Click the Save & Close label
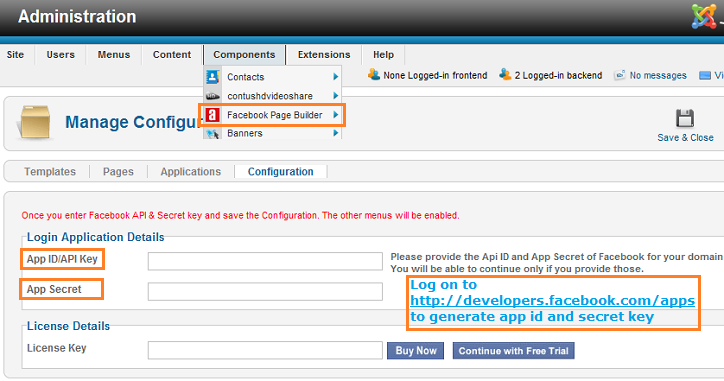Image resolution: width=724 pixels, height=381 pixels. pyautogui.click(x=685, y=138)
